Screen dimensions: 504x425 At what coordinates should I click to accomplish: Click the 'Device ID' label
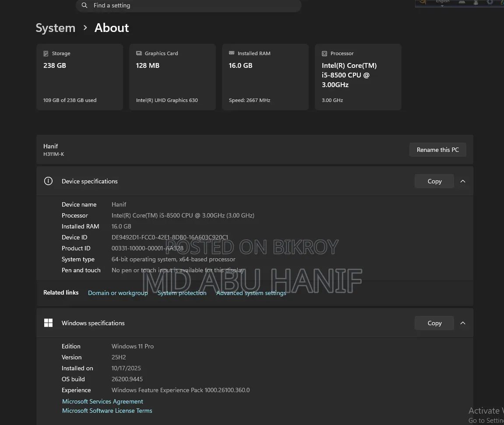click(x=74, y=237)
